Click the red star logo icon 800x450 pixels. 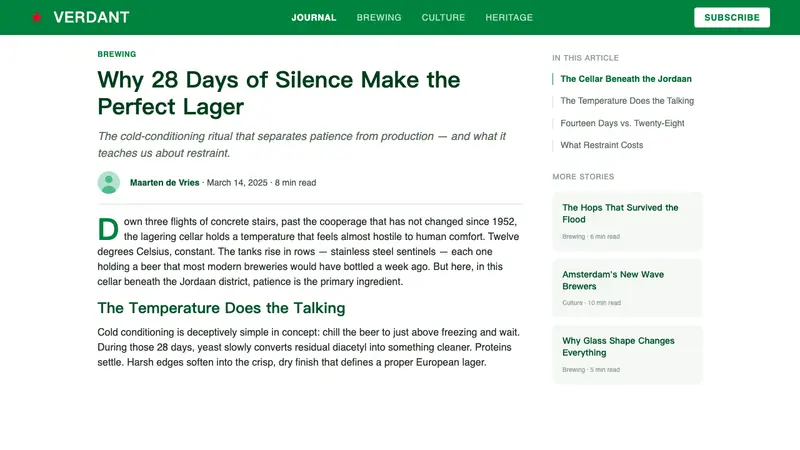coord(36,17)
